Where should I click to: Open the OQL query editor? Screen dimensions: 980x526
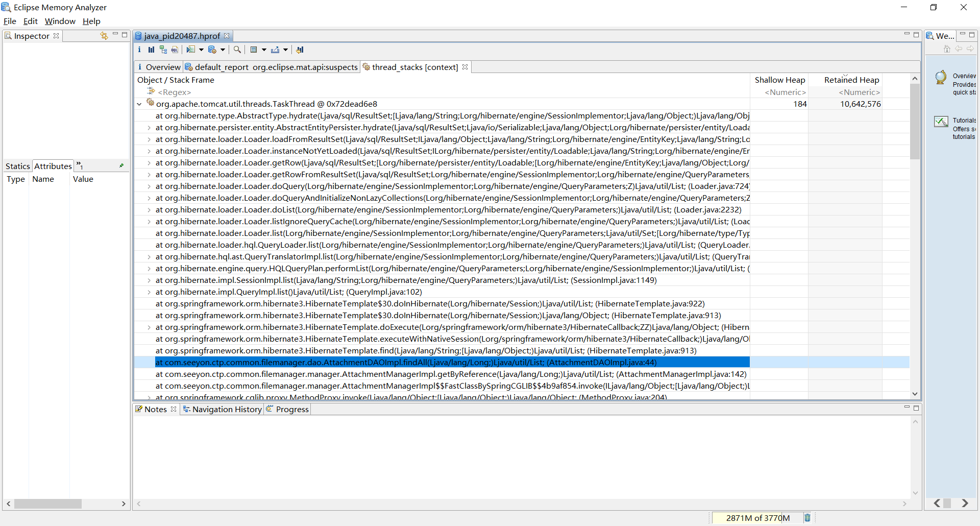point(175,50)
